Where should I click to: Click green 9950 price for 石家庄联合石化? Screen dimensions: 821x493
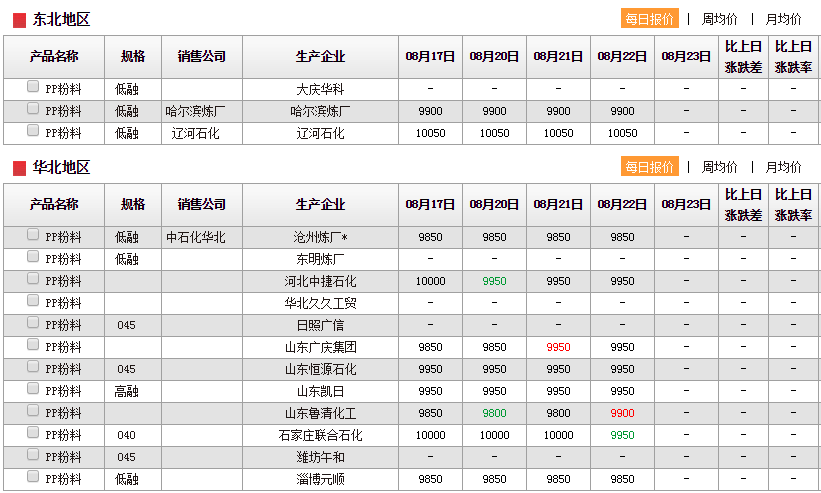pos(622,435)
